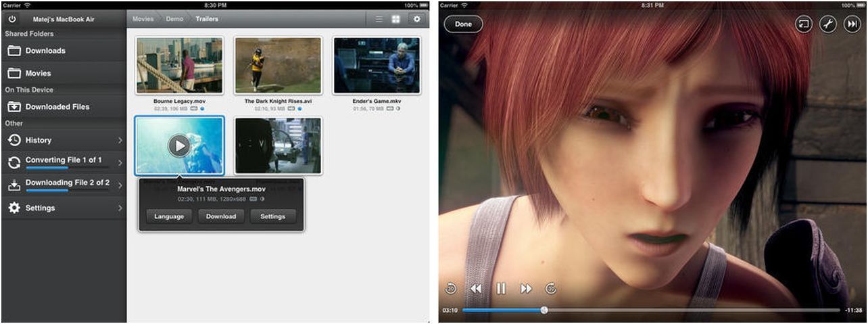
Task: Show Downloaded Files on this device
Action: click(64, 107)
